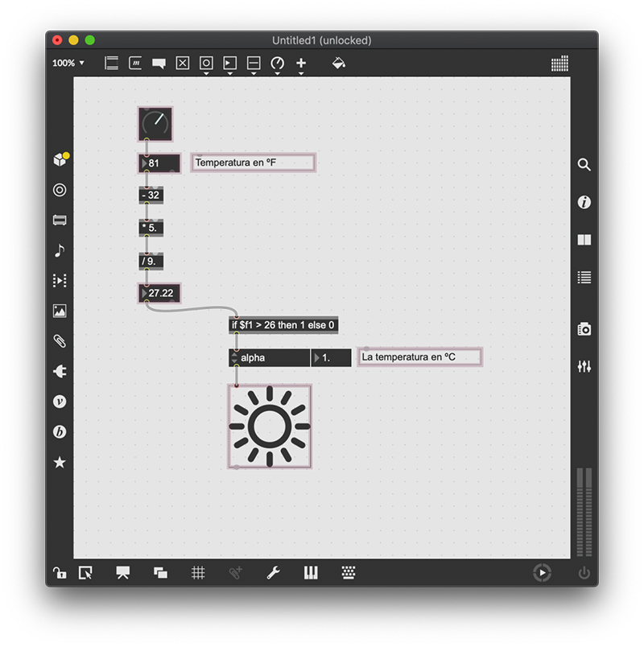Select the '- 32' object box
This screenshot has height=647, width=644.
pos(151,196)
